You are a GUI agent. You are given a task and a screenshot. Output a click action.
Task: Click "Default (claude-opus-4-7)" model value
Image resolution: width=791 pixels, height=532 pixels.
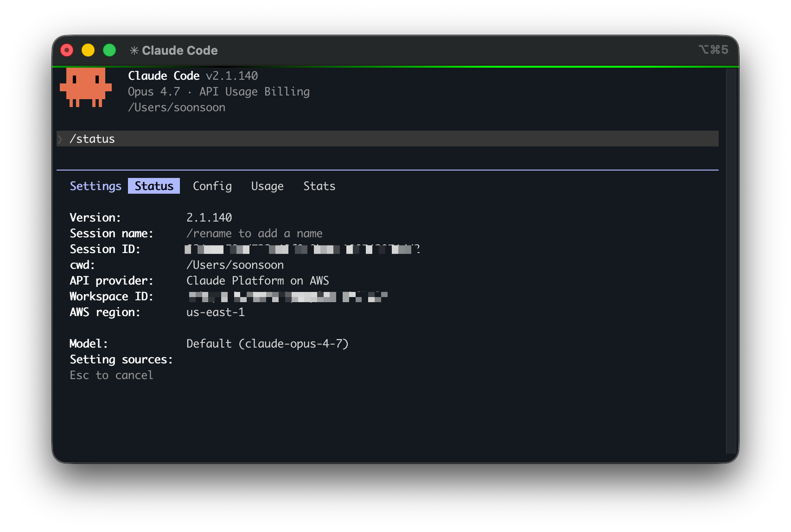coord(268,344)
